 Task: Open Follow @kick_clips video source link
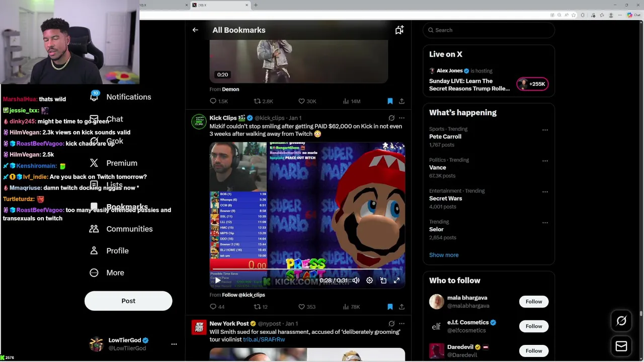click(x=244, y=295)
